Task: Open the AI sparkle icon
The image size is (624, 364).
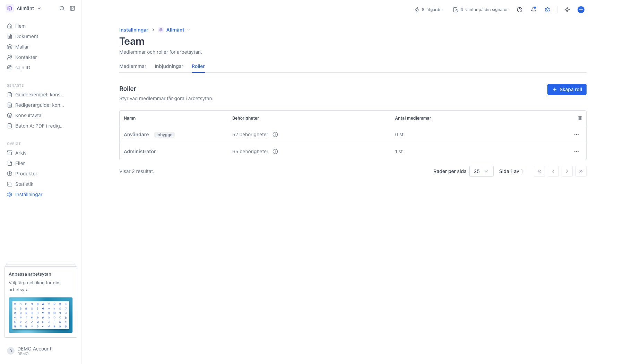Action: click(567, 10)
